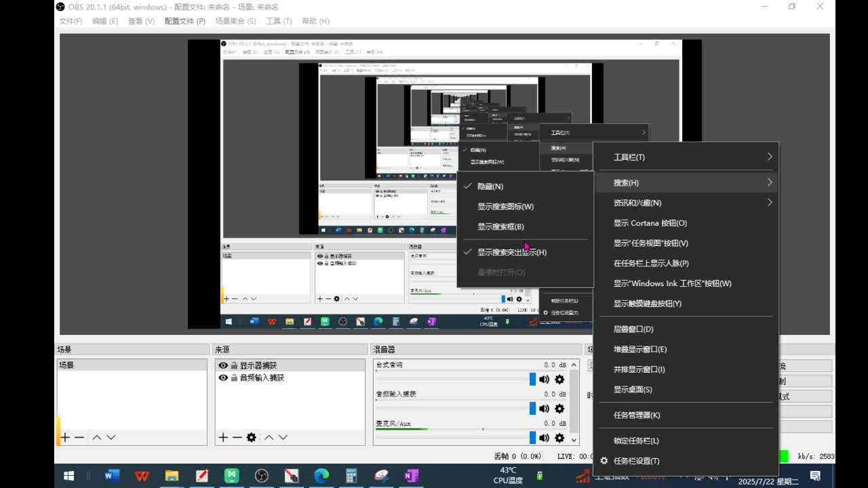Image resolution: width=868 pixels, height=488 pixels.
Task: Toggle the lock on 音频输入捕获 source
Action: coord(233,378)
